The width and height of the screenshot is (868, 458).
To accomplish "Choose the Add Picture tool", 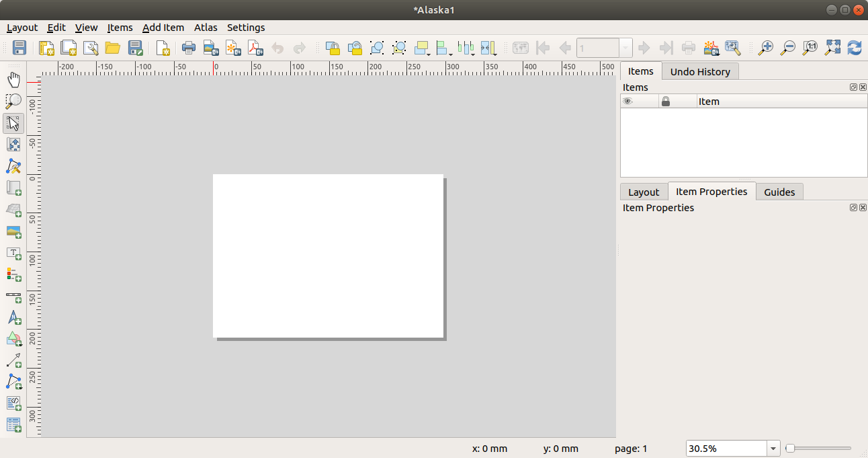I will [x=13, y=232].
